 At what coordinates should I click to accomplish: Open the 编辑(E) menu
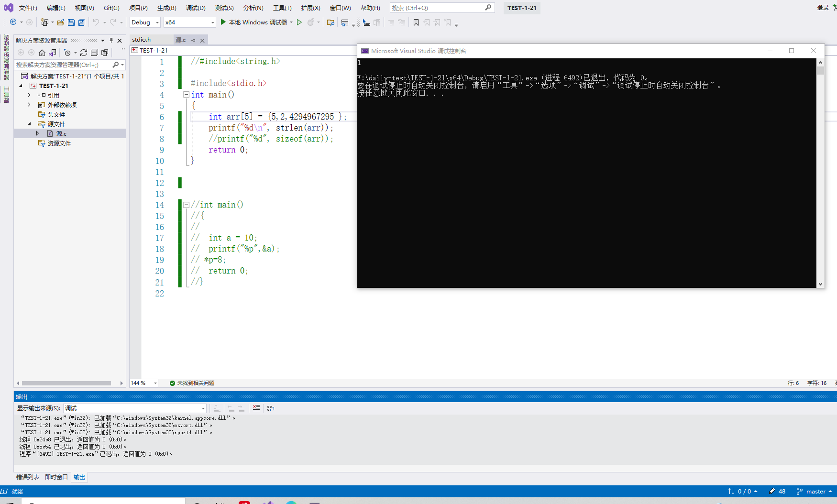56,8
